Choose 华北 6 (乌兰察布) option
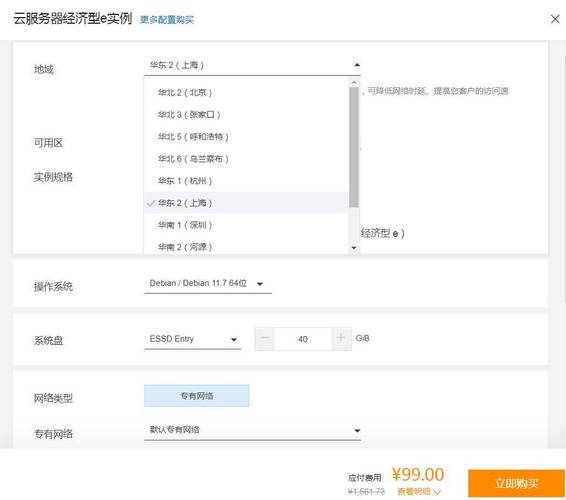Screen dimensions: 566x500 (x=245, y=159)
